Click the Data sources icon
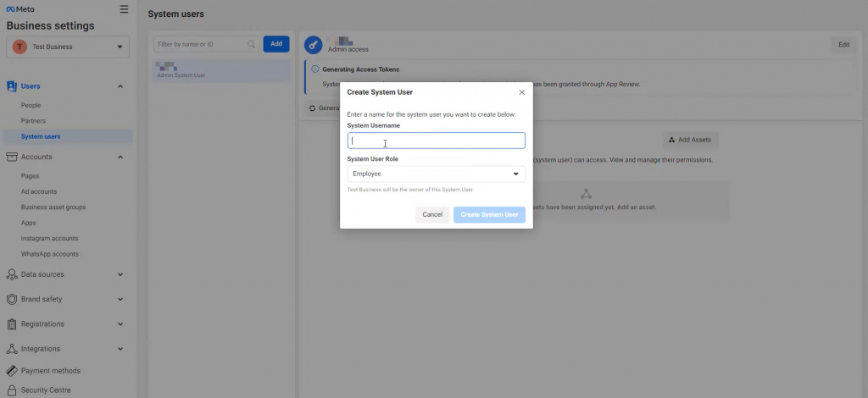The height and width of the screenshot is (398, 868). [12, 274]
